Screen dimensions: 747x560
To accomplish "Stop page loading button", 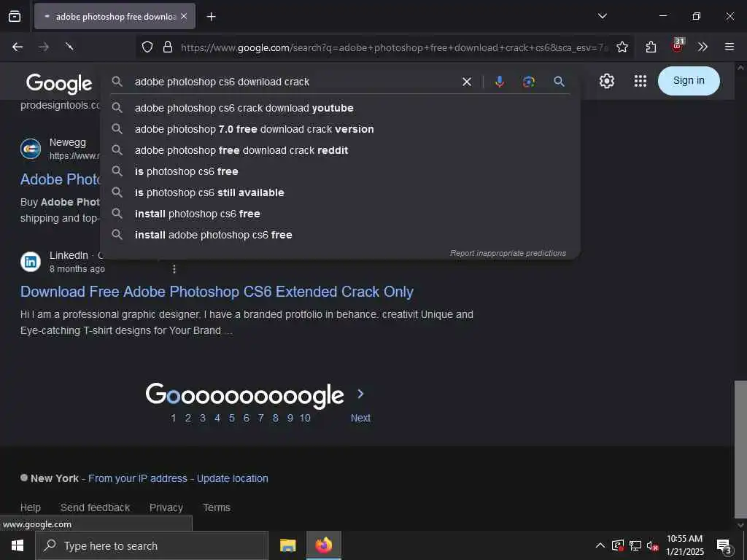I will click(69, 47).
